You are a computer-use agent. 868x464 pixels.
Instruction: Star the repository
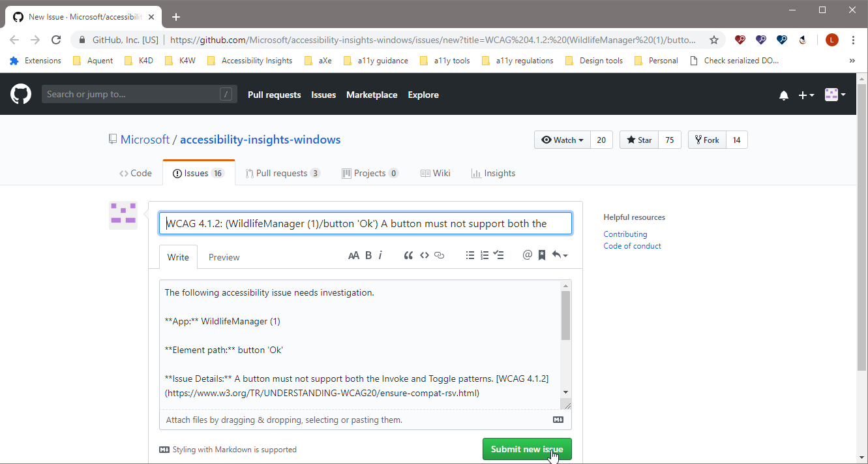(638, 140)
